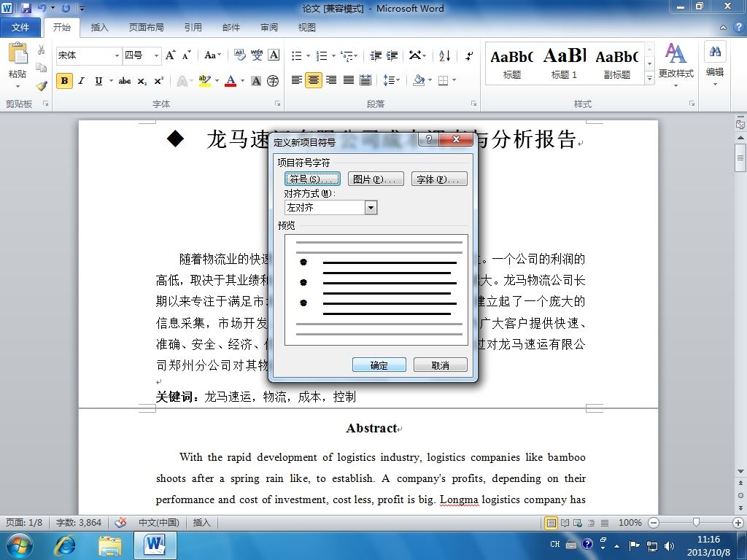
Task: Toggle Bold formatting
Action: (x=64, y=80)
